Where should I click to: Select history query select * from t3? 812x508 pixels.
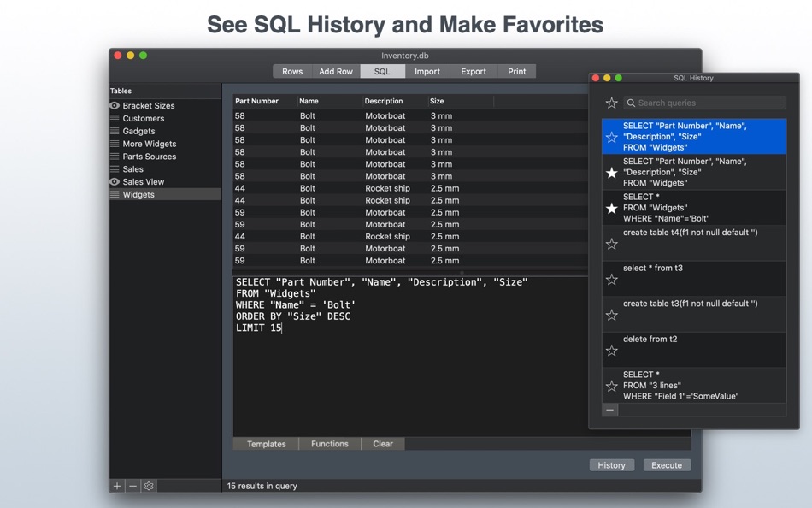tap(694, 279)
